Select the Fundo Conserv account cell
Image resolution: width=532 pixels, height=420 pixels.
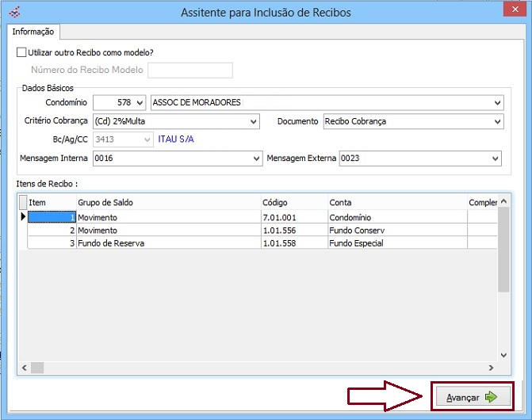pyautogui.click(x=396, y=230)
